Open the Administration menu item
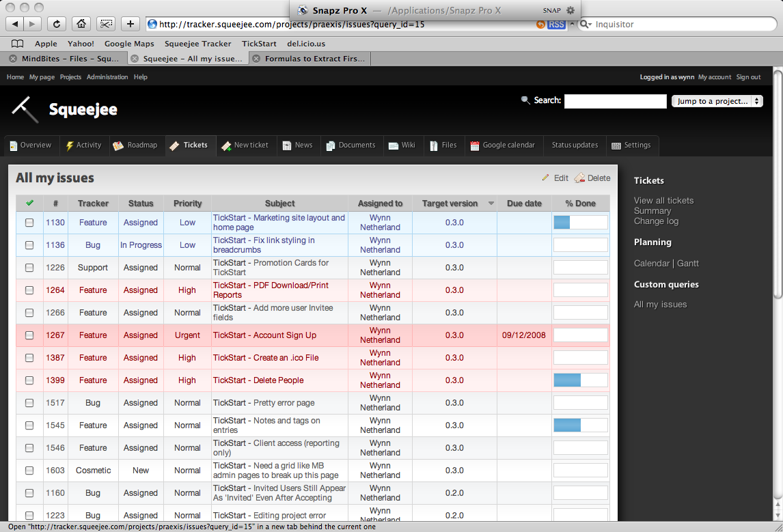Viewport: 783px width, 532px height. pyautogui.click(x=107, y=77)
